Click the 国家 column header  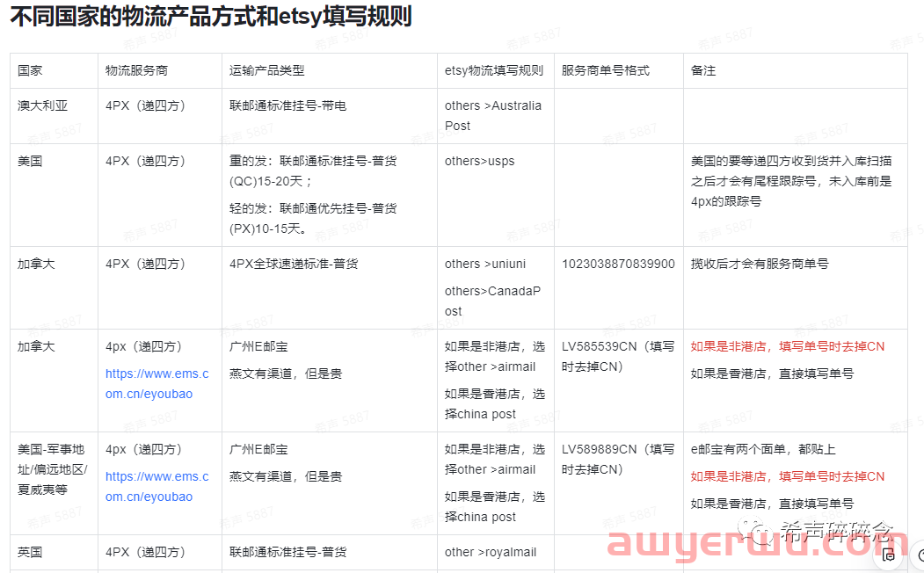tap(30, 70)
